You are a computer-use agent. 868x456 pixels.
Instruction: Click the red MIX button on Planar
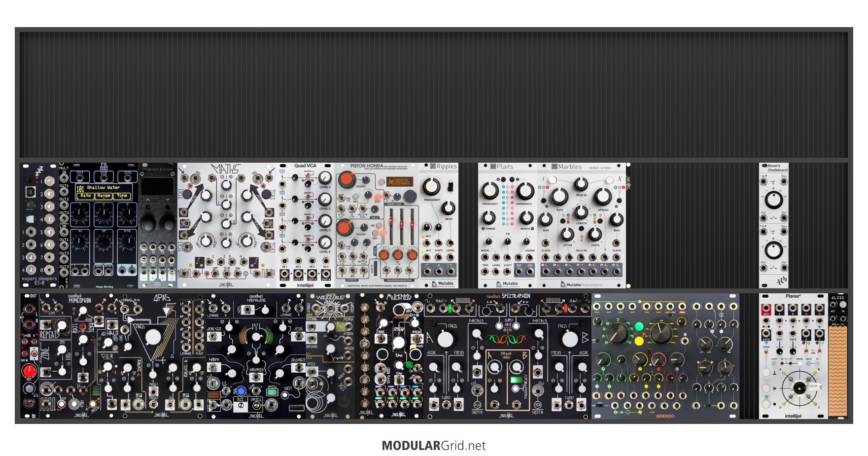(766, 310)
